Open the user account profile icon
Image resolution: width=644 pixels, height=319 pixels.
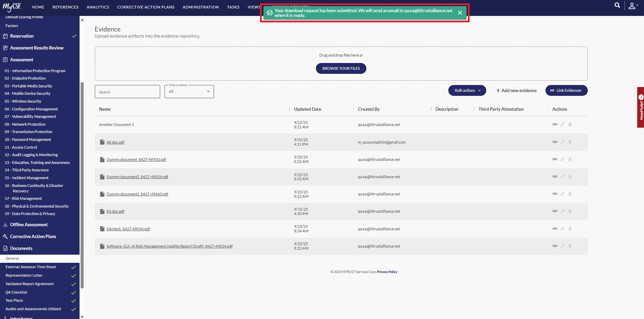(x=632, y=6)
